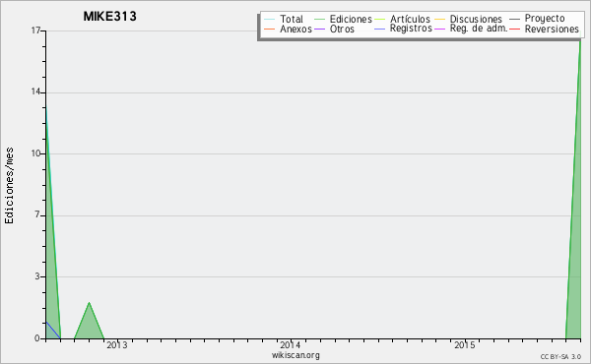Click the blue Registros line segment
The width and height of the screenshot is (591, 364).
pos(53,331)
